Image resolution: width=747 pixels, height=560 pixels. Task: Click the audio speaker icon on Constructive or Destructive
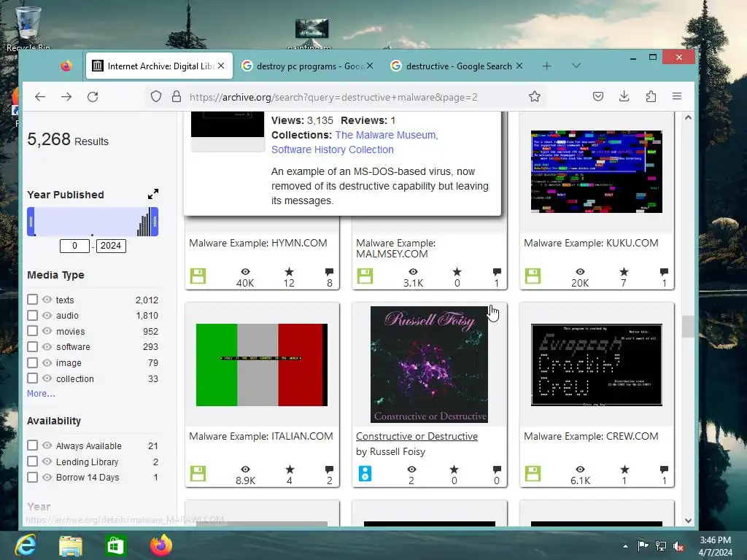pyautogui.click(x=365, y=474)
